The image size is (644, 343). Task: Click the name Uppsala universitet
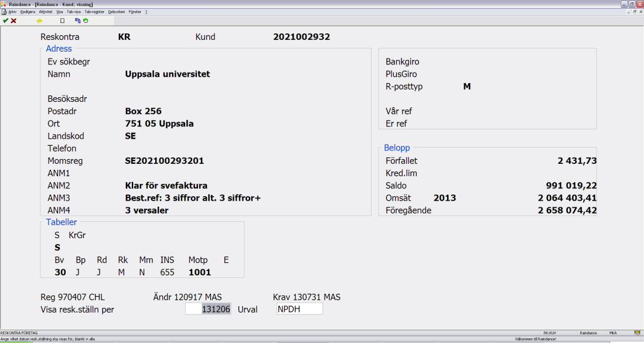pos(168,74)
